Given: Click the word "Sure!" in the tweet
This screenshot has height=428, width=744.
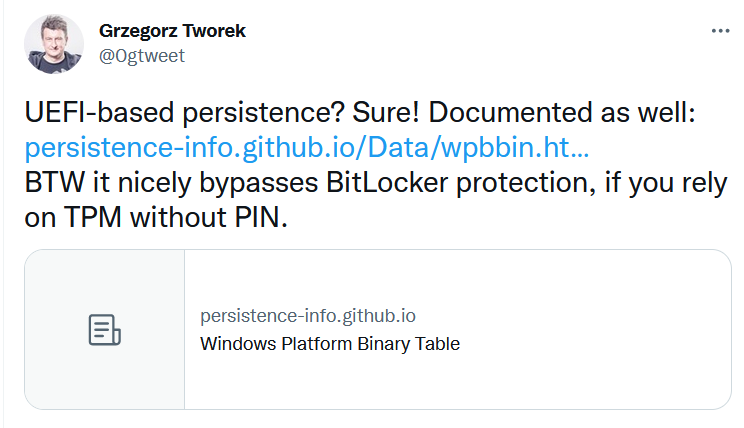Looking at the screenshot, I should tap(350, 114).
